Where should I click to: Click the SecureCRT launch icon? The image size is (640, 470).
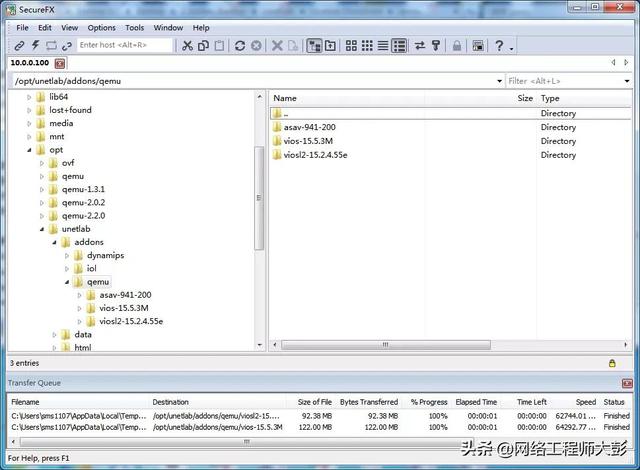tap(478, 46)
